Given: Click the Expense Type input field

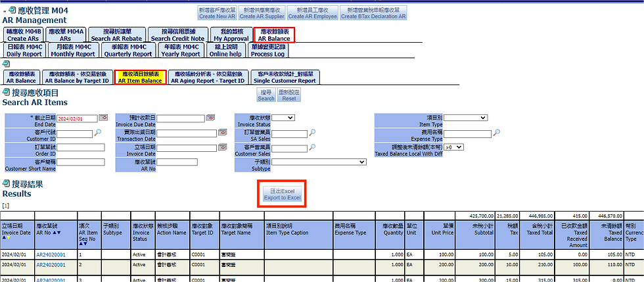Looking at the screenshot, I should click(468, 133).
